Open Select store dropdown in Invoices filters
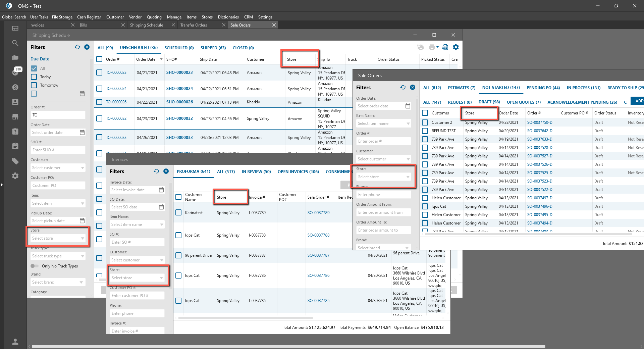The image size is (644, 349). [x=137, y=278]
